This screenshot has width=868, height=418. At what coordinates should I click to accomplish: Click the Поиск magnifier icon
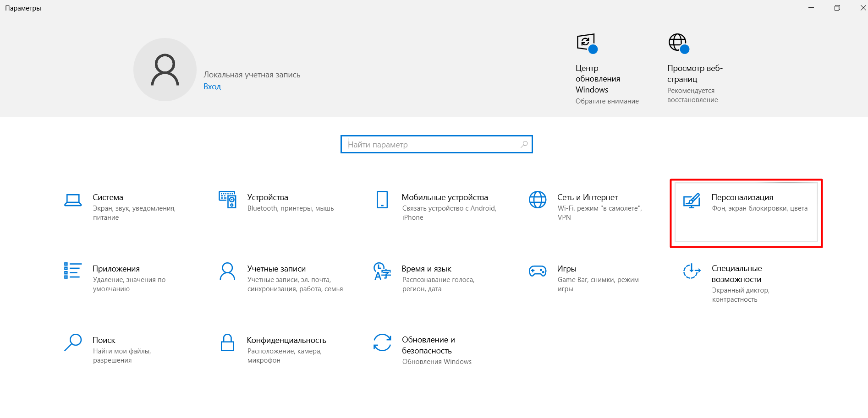pyautogui.click(x=73, y=342)
